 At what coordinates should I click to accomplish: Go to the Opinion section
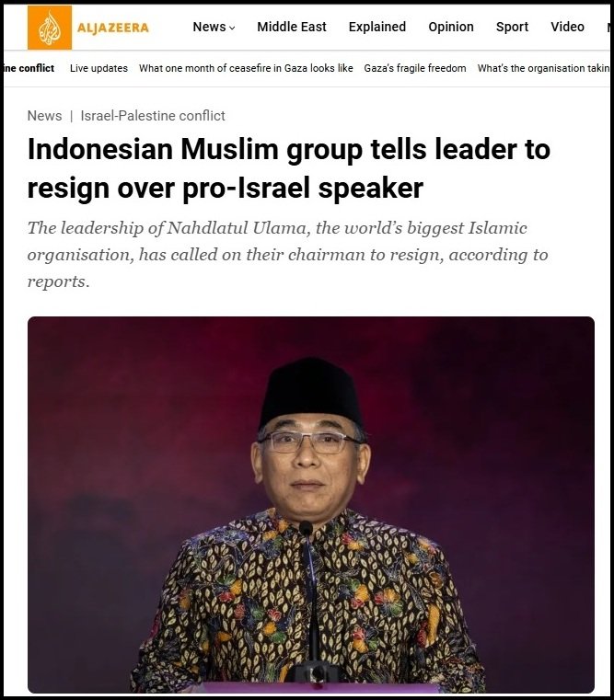pyautogui.click(x=451, y=27)
